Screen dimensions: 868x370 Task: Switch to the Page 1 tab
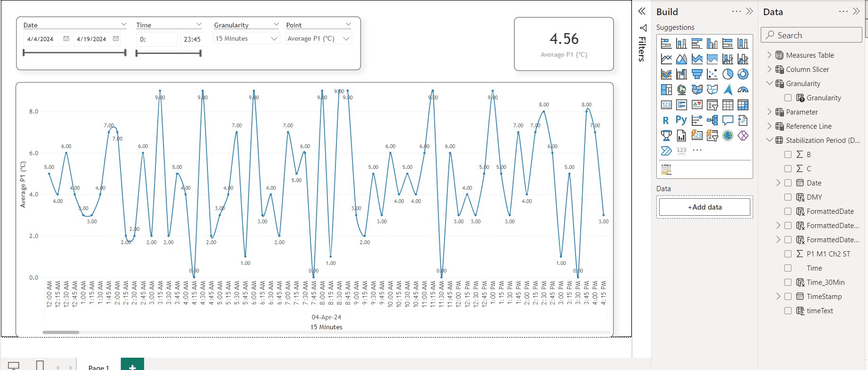(x=99, y=367)
